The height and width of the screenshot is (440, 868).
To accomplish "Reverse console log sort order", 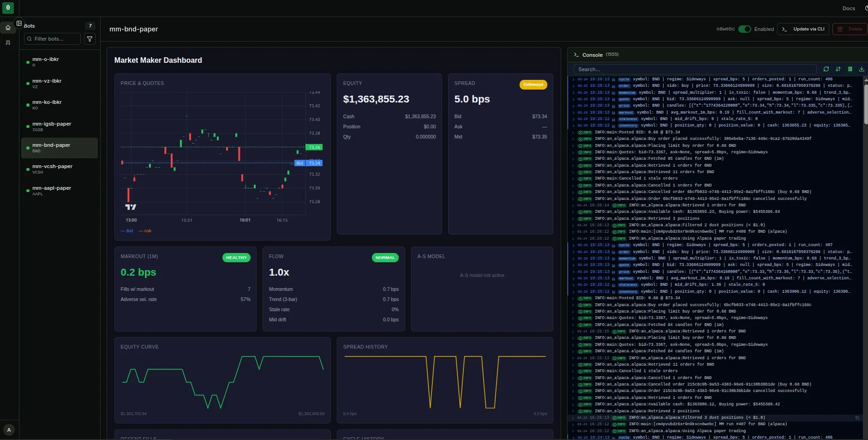I will (x=838, y=69).
